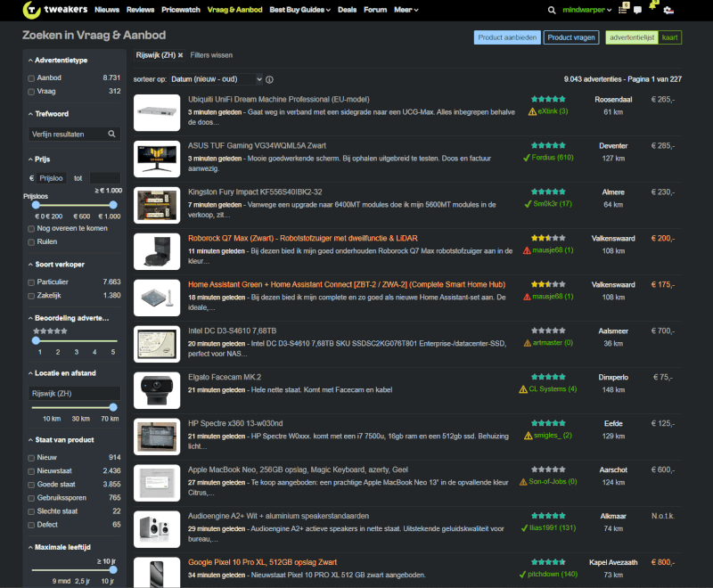Click the sort info icon
This screenshot has width=713, height=588.
click(x=269, y=79)
